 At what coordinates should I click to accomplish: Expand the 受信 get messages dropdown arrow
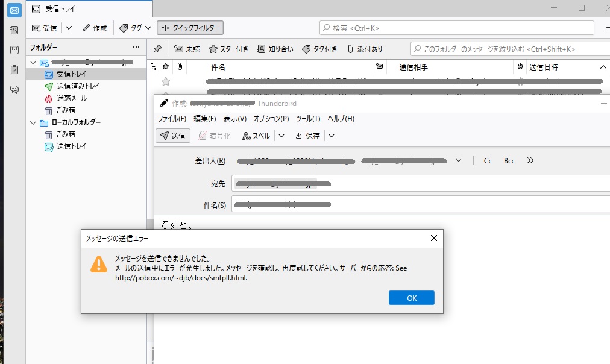(x=69, y=28)
